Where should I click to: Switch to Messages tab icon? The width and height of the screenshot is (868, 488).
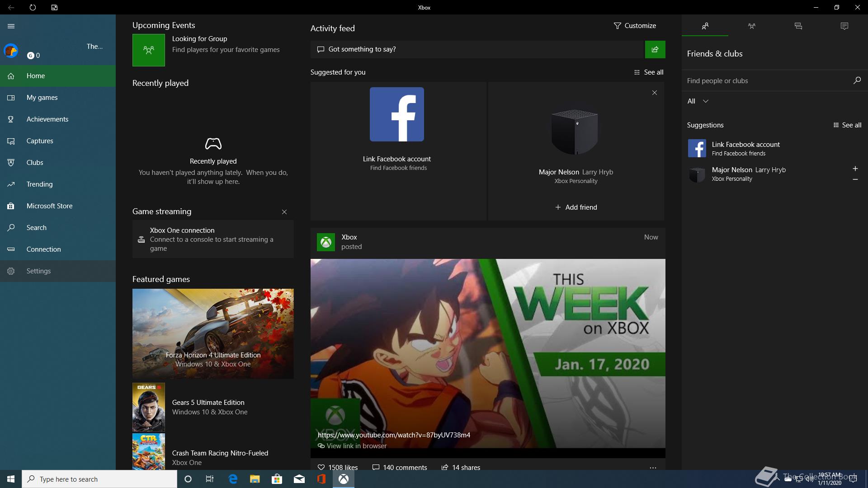(798, 26)
